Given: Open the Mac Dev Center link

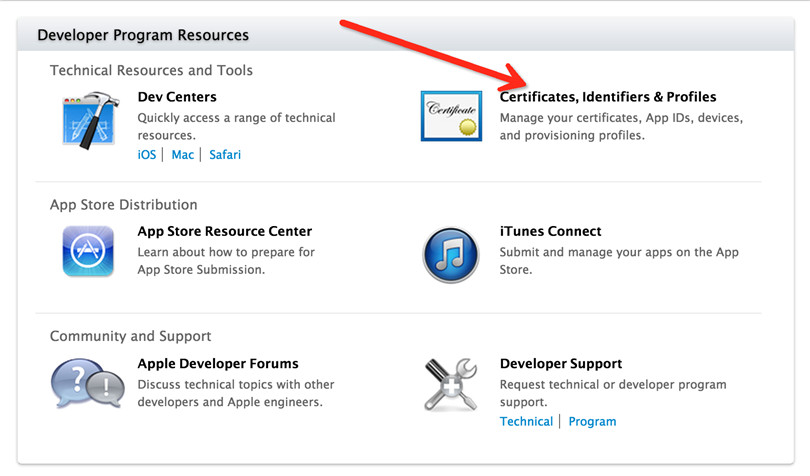Looking at the screenshot, I should 183,155.
